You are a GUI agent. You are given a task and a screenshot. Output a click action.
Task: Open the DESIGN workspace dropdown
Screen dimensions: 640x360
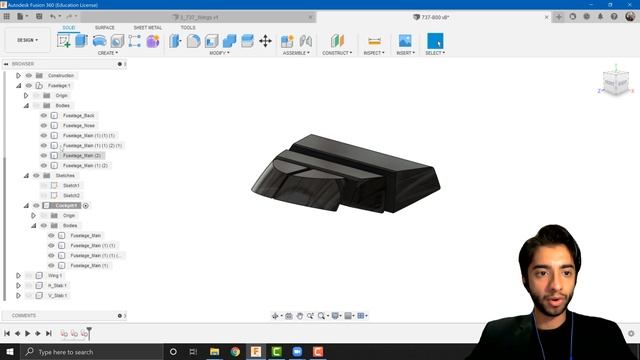point(27,40)
